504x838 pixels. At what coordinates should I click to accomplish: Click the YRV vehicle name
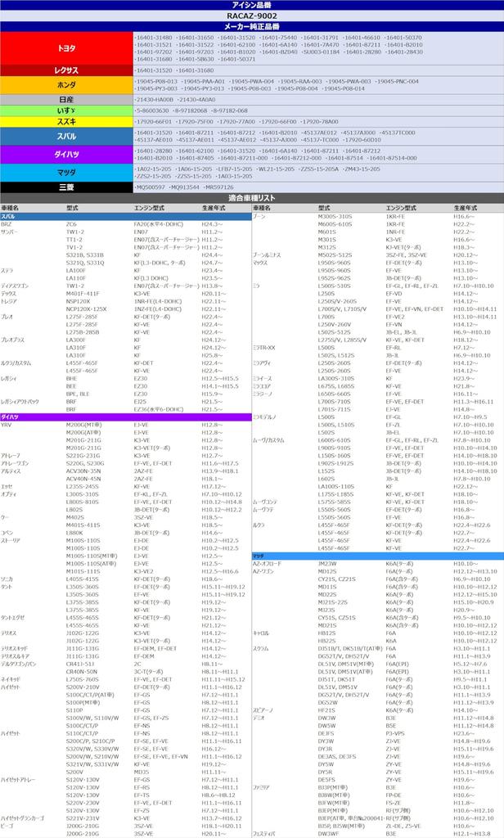click(x=6, y=425)
